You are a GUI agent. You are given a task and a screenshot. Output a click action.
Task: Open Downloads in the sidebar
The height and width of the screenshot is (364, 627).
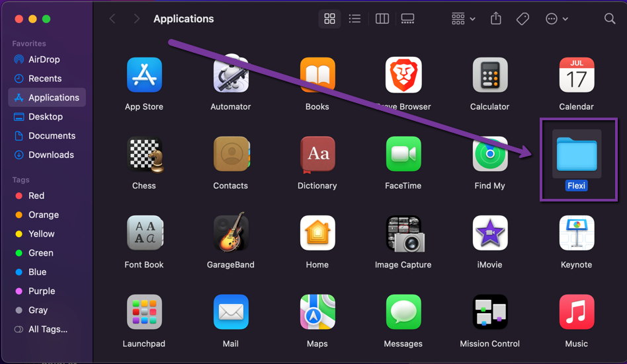pyautogui.click(x=51, y=155)
